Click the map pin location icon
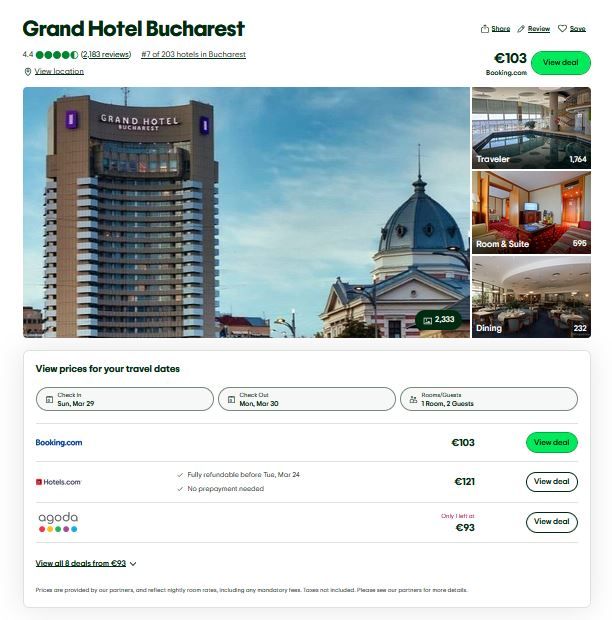The height and width of the screenshot is (620, 612). [x=28, y=72]
